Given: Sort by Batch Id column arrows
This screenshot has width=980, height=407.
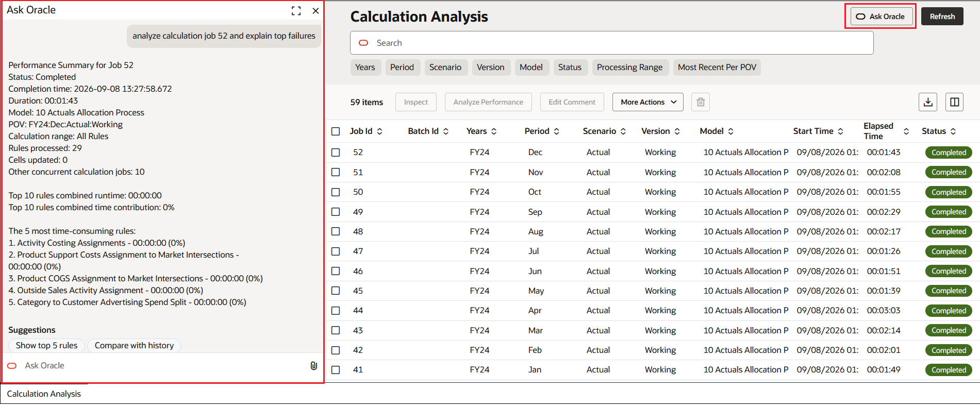Looking at the screenshot, I should pyautogui.click(x=446, y=131).
